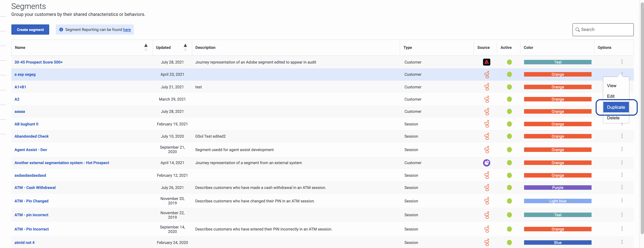This screenshot has width=644, height=248.
Task: Open the options menu for Abandonded Check
Action: (622, 136)
